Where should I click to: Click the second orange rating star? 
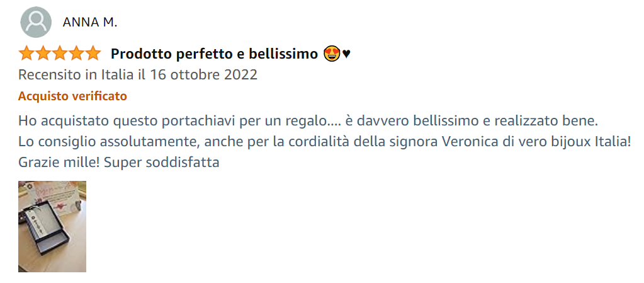point(43,54)
